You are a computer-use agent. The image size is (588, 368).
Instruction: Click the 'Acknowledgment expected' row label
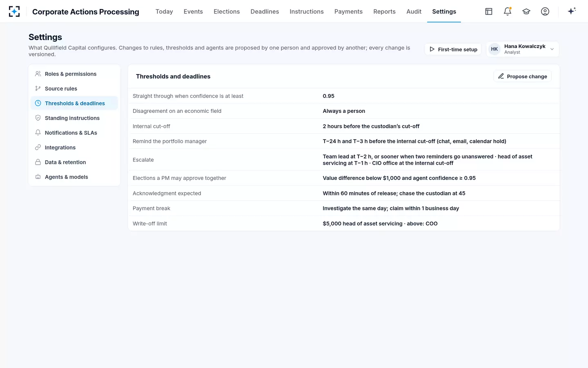point(167,193)
